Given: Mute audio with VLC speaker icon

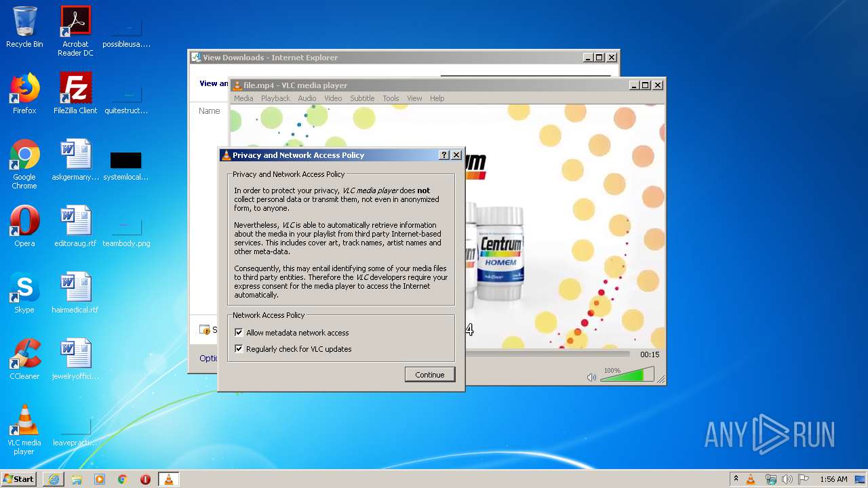Looking at the screenshot, I should click(x=591, y=377).
